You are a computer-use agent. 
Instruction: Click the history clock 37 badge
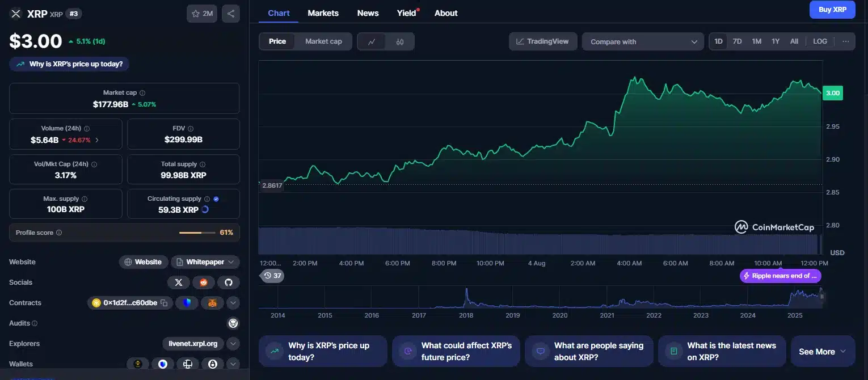point(272,276)
